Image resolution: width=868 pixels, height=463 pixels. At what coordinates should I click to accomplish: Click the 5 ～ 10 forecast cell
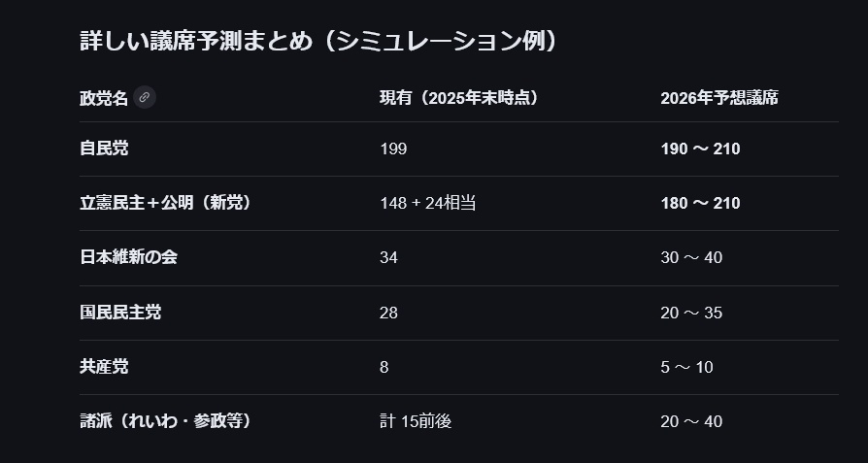tap(686, 367)
